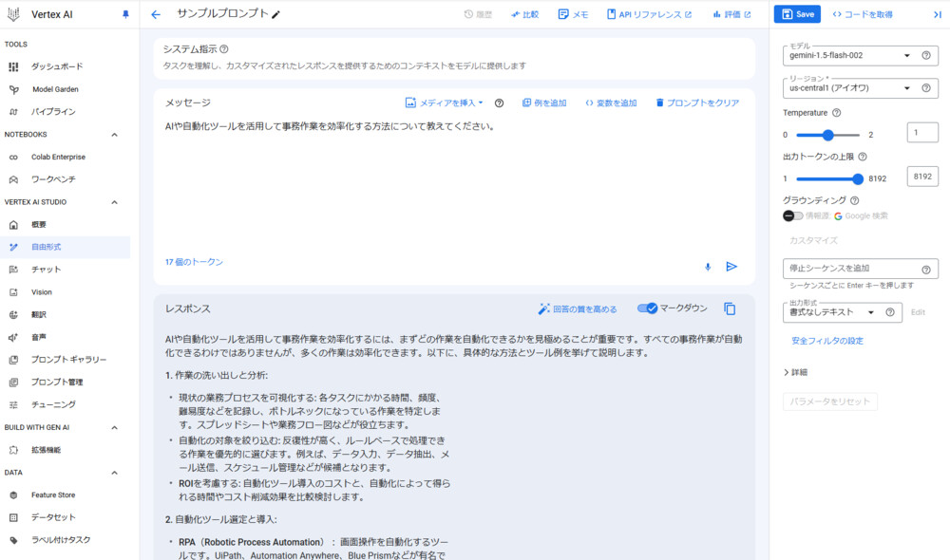Viewport: 950px width, 560px height.
Task: Collapse the NOTEBOOKS sidebar section
Action: (x=115, y=135)
